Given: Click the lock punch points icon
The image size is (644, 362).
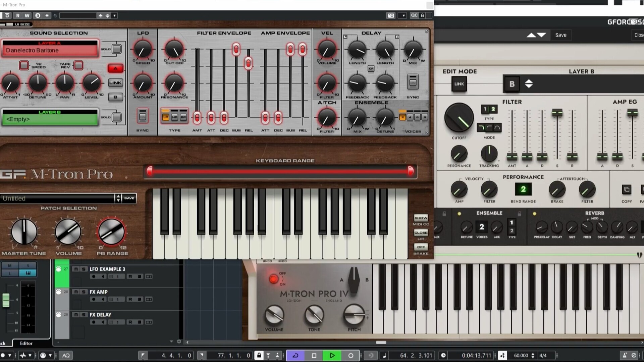Looking at the screenshot, I should tap(259, 356).
